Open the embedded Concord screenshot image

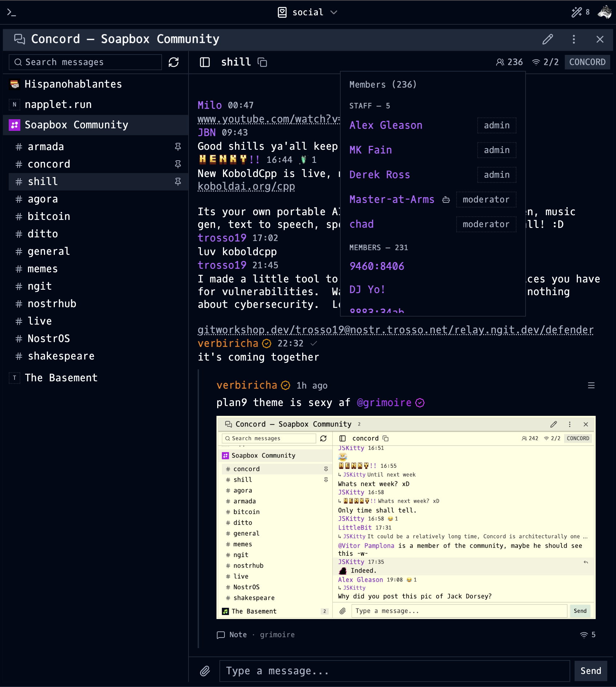(406, 518)
